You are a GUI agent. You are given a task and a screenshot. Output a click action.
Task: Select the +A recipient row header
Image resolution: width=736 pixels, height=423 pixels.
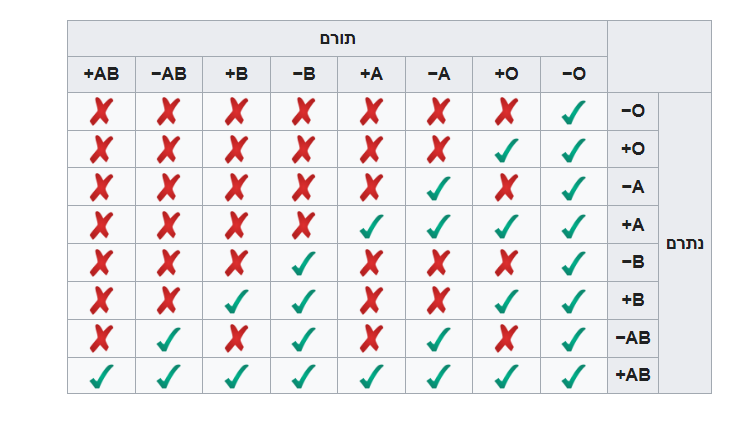tap(633, 225)
